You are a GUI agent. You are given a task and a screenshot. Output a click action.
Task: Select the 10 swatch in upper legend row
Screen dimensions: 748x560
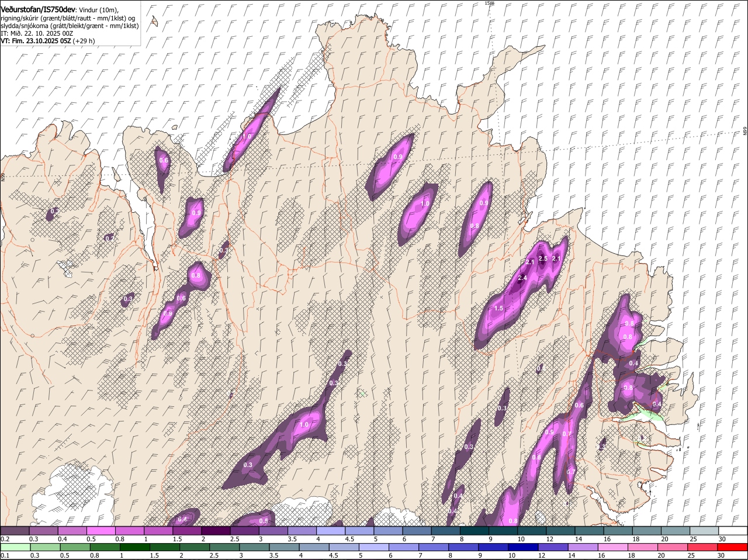pos(532,531)
